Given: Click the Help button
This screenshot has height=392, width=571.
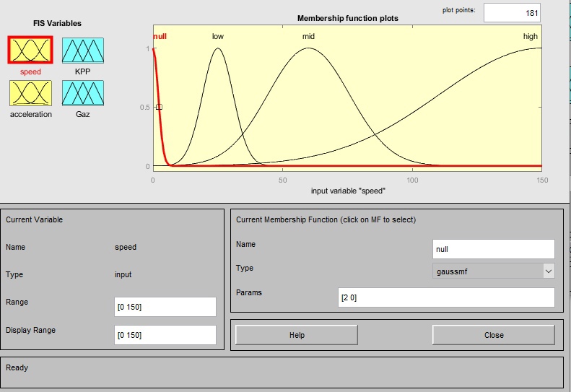Looking at the screenshot, I should tap(297, 335).
